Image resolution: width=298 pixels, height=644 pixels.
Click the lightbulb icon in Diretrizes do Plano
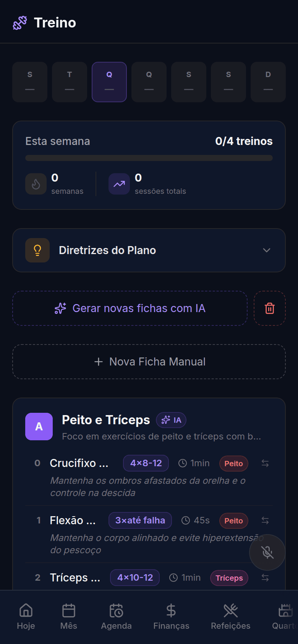pos(37,250)
